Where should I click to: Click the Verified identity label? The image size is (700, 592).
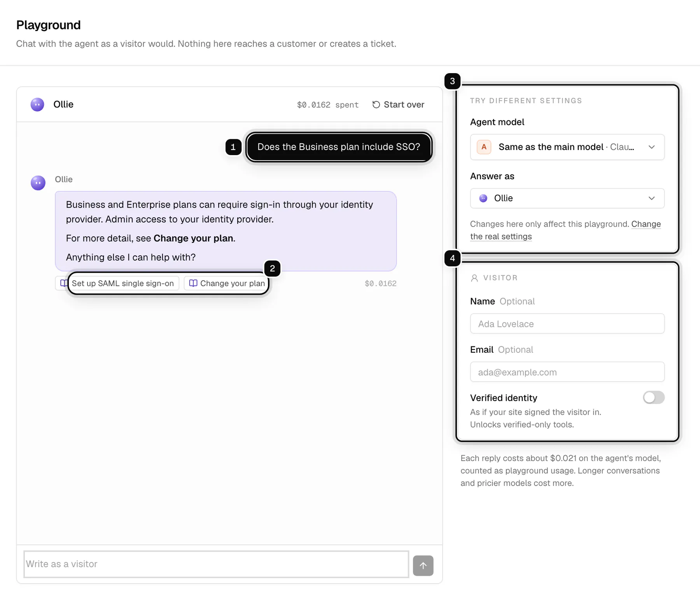503,398
